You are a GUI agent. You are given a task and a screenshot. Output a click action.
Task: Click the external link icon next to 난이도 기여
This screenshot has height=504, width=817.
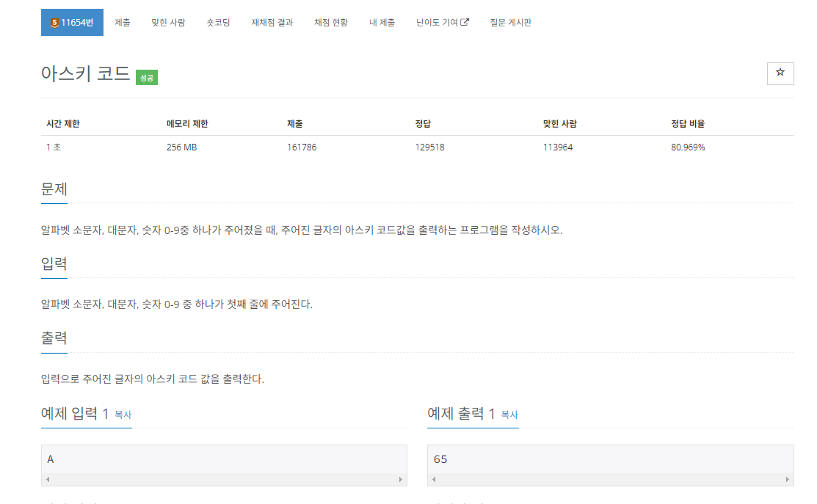coord(465,23)
